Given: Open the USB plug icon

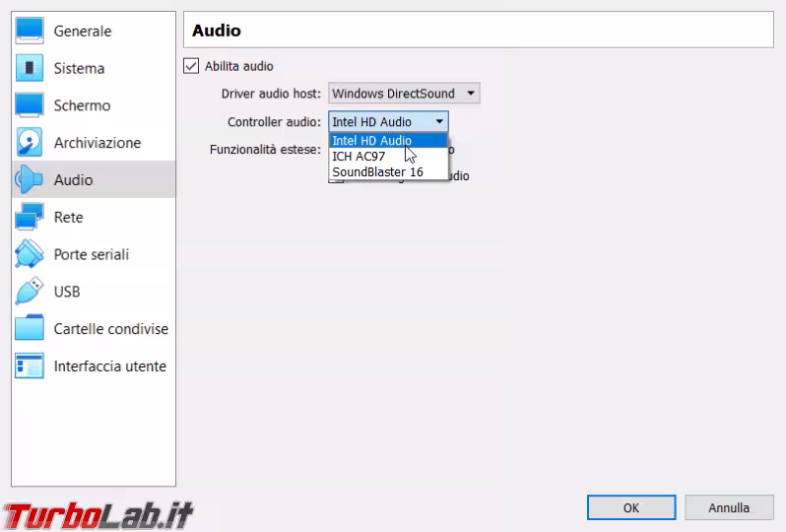Looking at the screenshot, I should 30,292.
